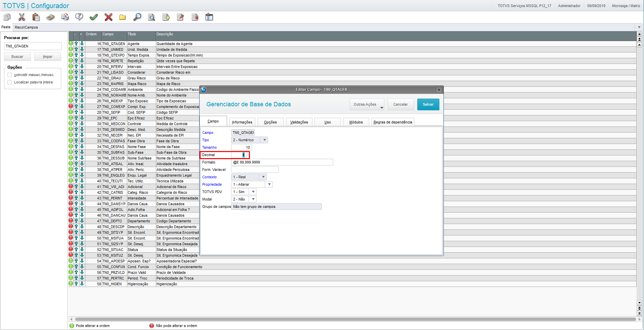Click the Form. Variavel input field
The height and width of the screenshot is (330, 644).
pyautogui.click(x=255, y=170)
